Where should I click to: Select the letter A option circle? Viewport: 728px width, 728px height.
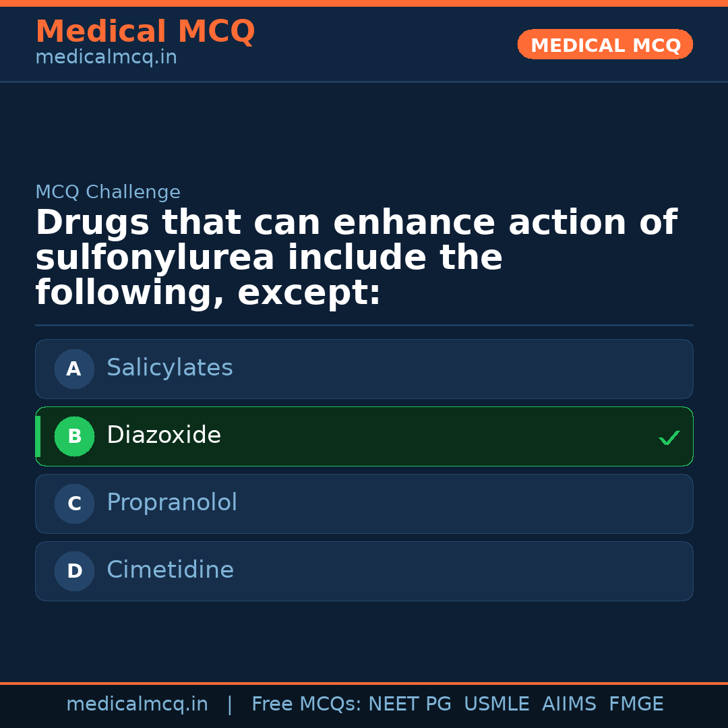[74, 369]
